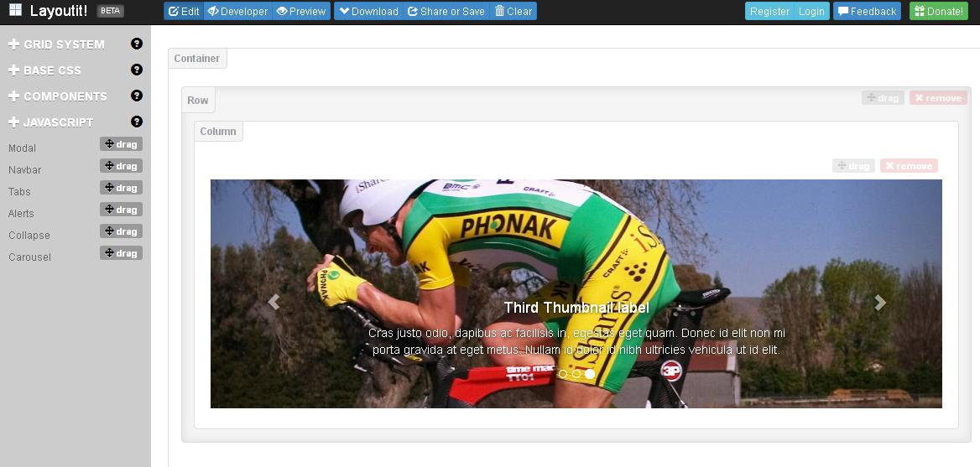Screen dimensions: 980x467
Task: Click the BETA badge
Action: pos(111,11)
